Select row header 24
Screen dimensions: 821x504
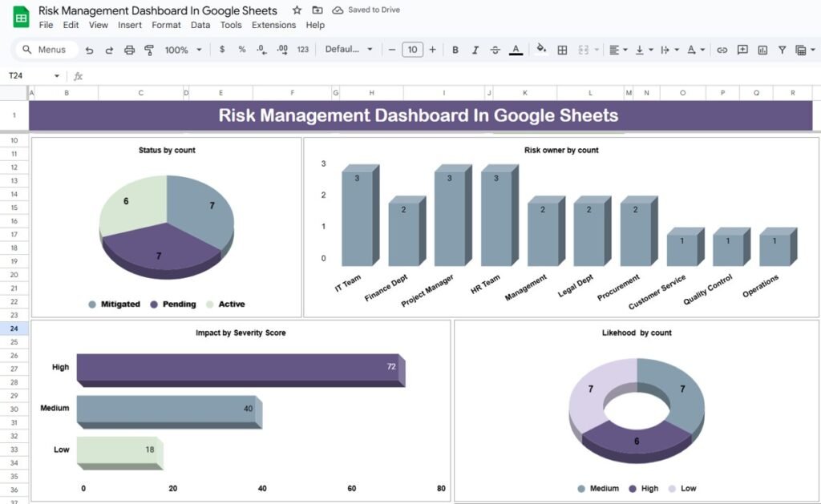click(14, 329)
